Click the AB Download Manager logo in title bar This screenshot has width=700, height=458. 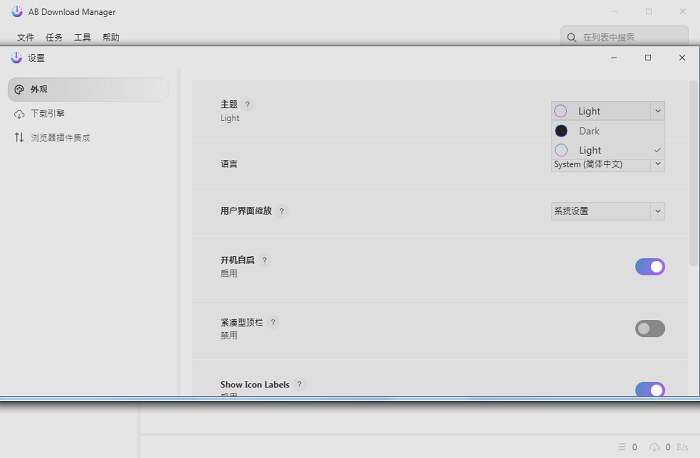[x=17, y=12]
